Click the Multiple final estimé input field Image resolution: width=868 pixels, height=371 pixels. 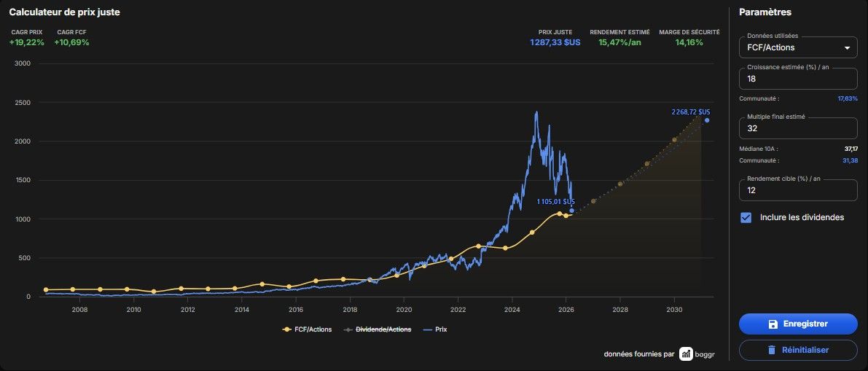coord(798,128)
